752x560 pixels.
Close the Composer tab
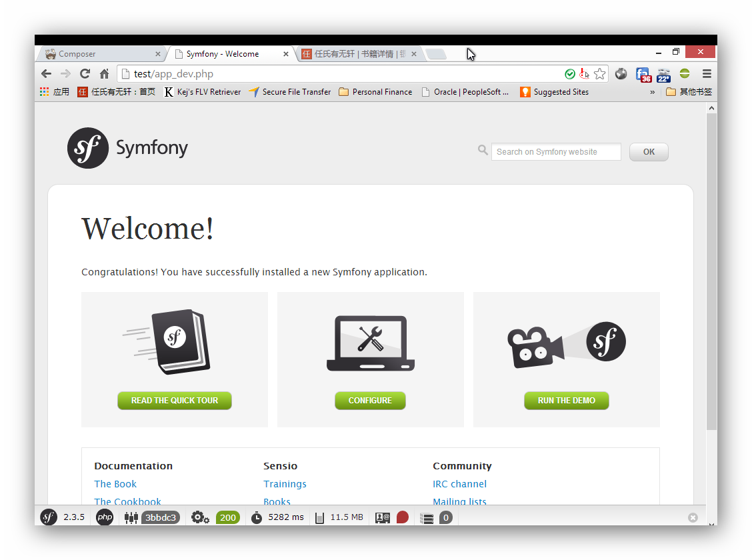coord(158,54)
